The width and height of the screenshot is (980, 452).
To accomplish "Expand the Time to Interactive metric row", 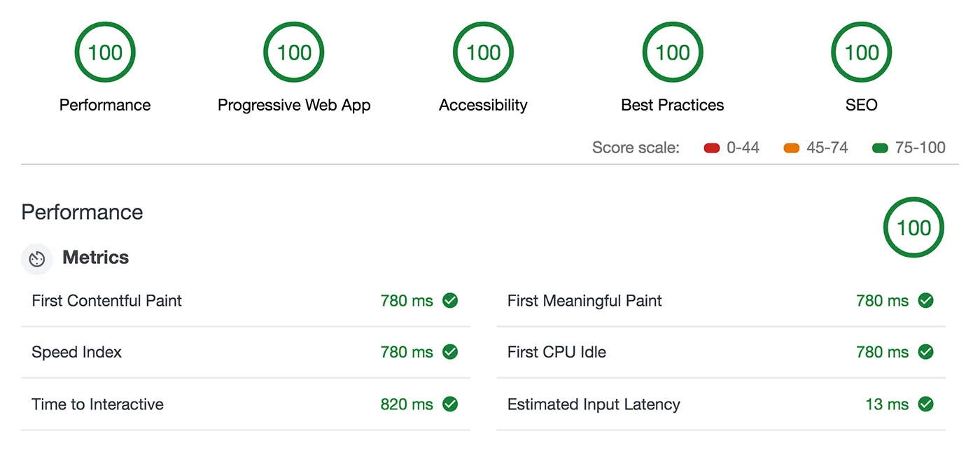I will 246,404.
